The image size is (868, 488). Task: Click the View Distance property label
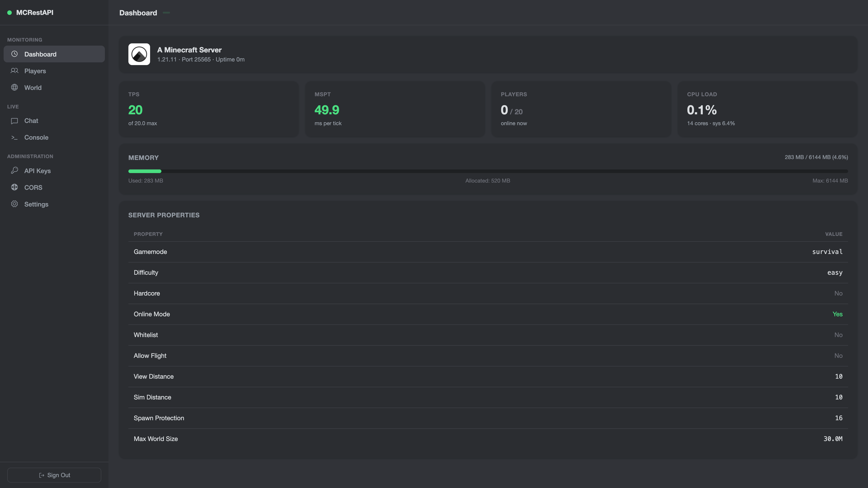[x=154, y=377]
